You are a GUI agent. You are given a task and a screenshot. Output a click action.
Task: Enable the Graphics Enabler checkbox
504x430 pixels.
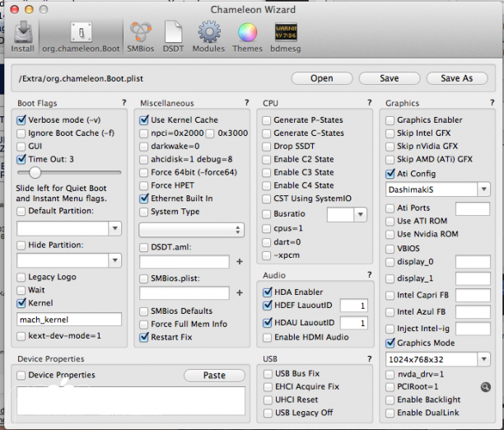[x=390, y=120]
